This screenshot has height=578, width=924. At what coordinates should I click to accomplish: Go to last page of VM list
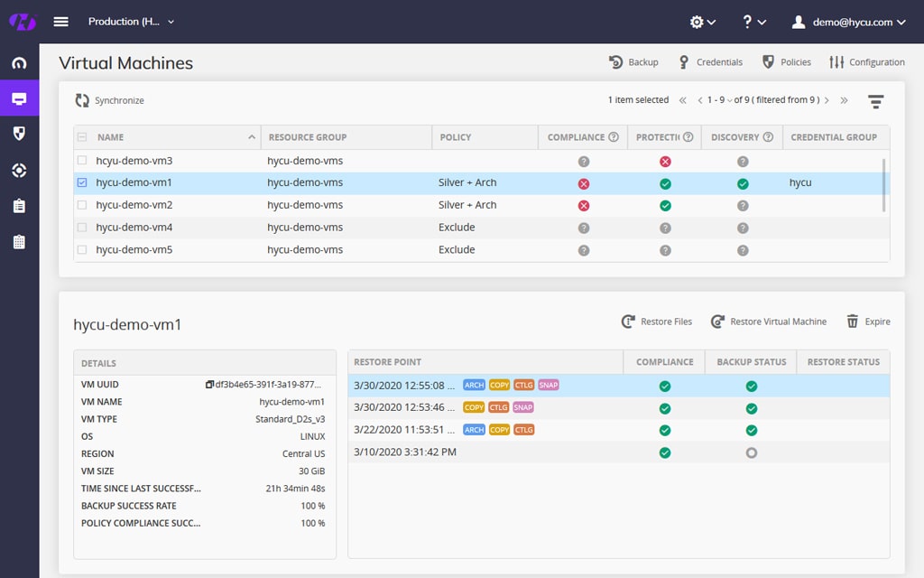click(844, 100)
